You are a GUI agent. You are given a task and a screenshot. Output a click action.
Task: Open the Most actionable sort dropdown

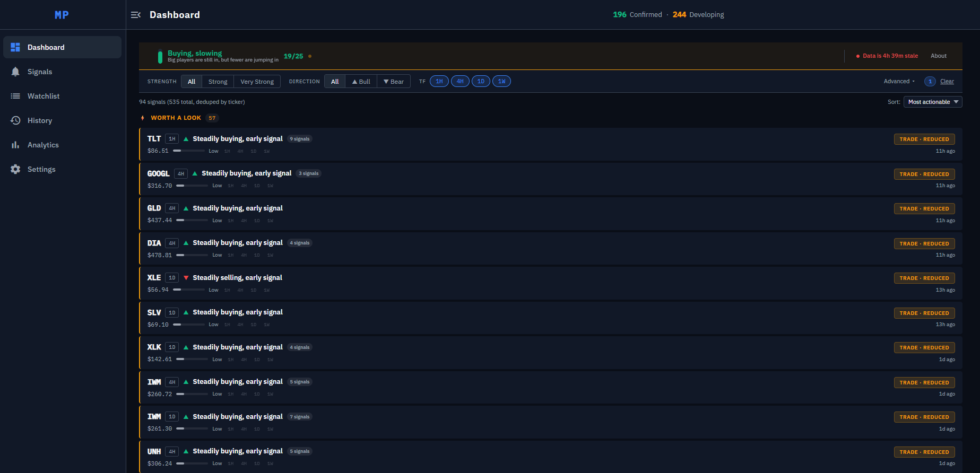click(933, 102)
